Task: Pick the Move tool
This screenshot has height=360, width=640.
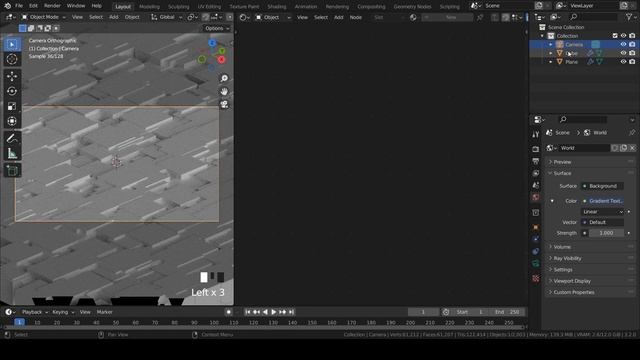Action: [12, 76]
